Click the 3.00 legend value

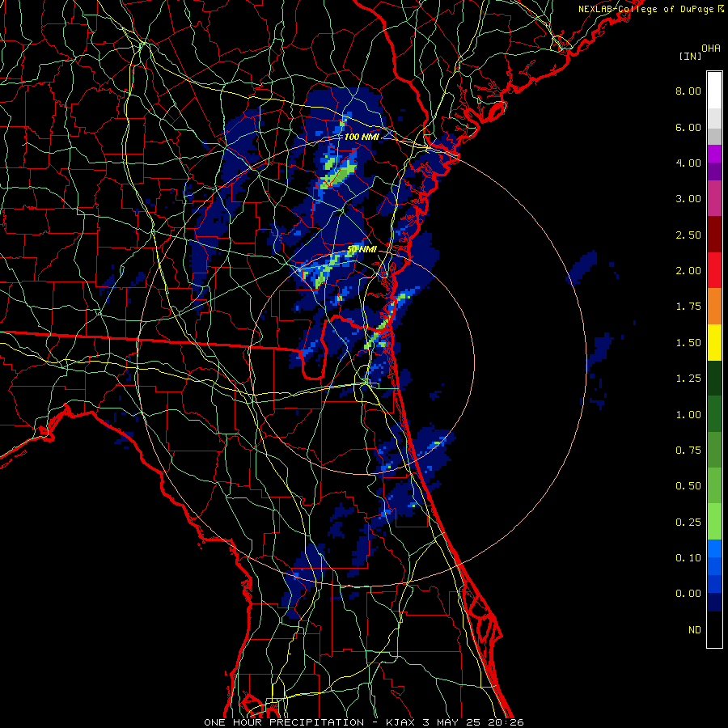(x=688, y=199)
